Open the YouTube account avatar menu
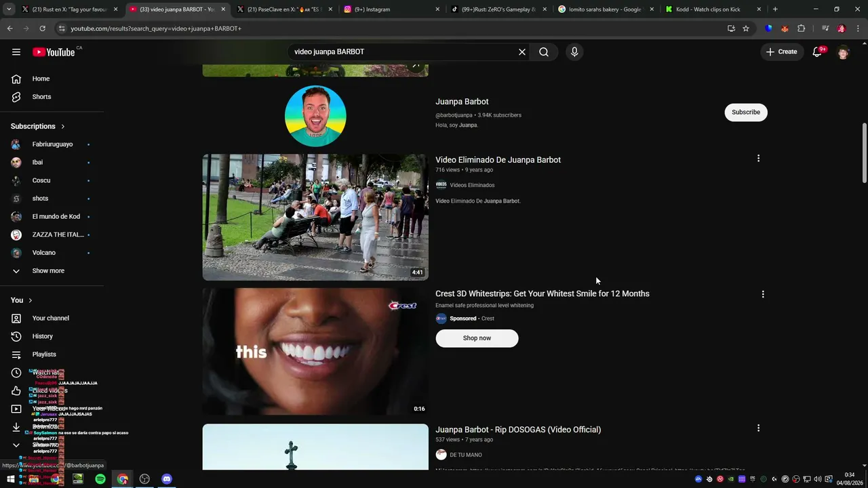The height and width of the screenshot is (488, 868). 843,52
